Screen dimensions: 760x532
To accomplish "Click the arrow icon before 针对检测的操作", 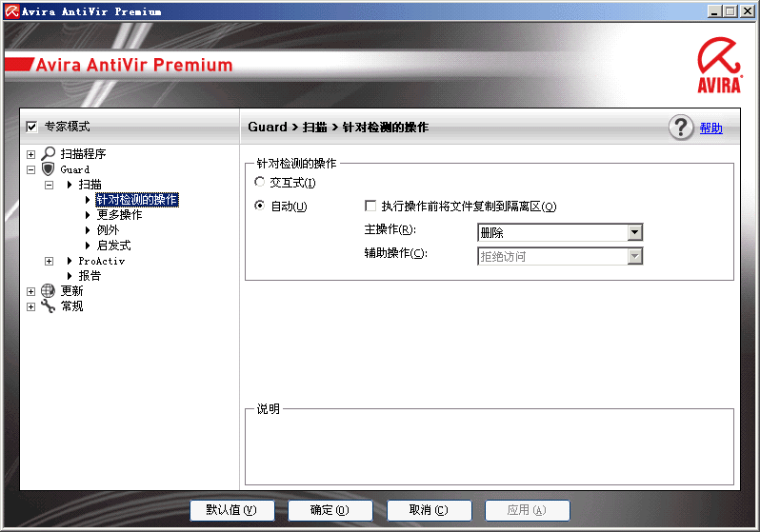I will 88,200.
